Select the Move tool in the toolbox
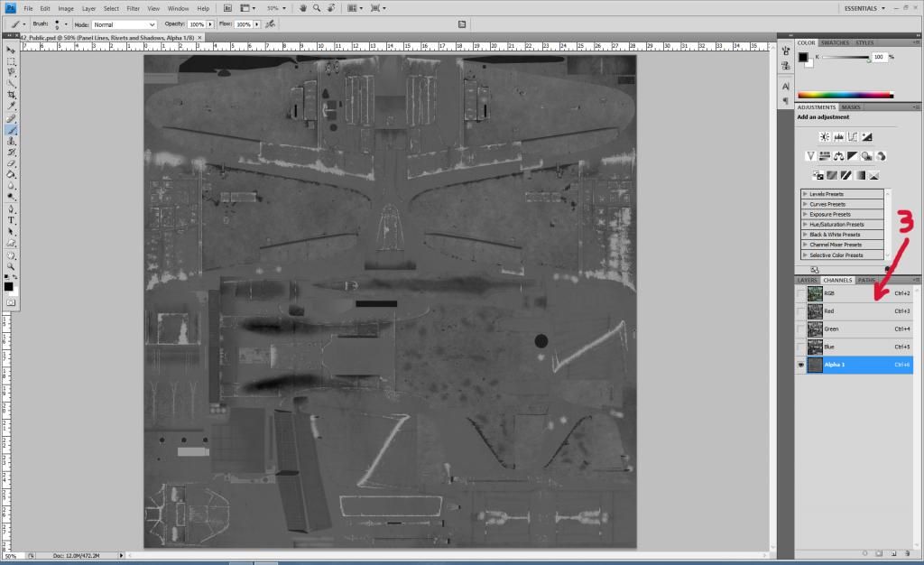Image resolution: width=924 pixels, height=565 pixels. point(12,50)
